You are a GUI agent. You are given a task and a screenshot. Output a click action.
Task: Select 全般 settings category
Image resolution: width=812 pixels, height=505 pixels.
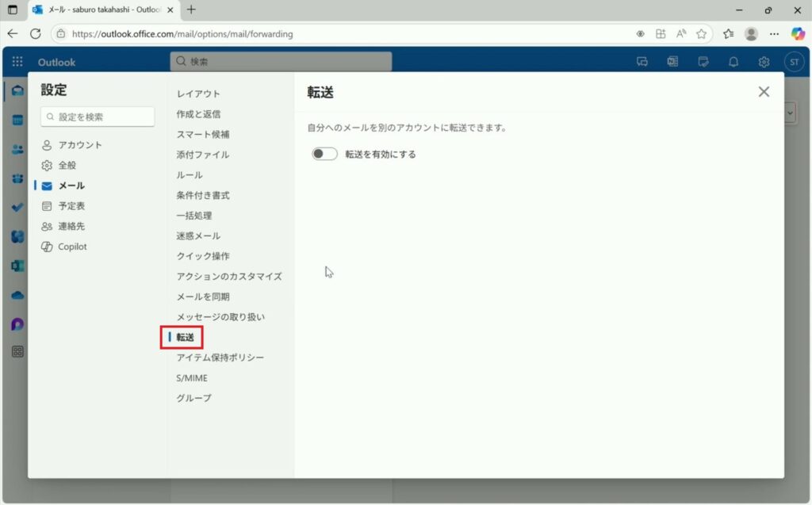[68, 166]
